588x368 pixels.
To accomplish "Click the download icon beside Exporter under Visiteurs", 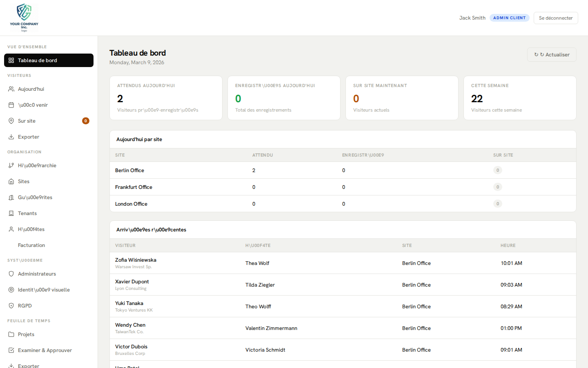I will pyautogui.click(x=11, y=137).
